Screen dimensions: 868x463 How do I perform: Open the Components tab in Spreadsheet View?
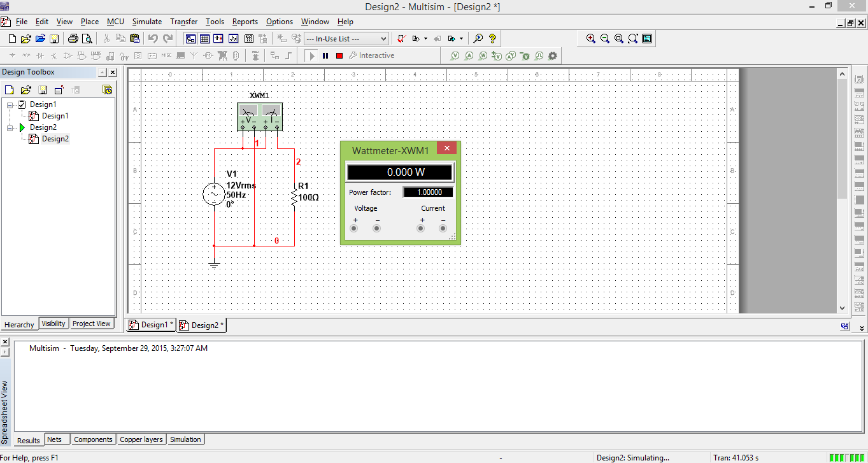(x=93, y=439)
